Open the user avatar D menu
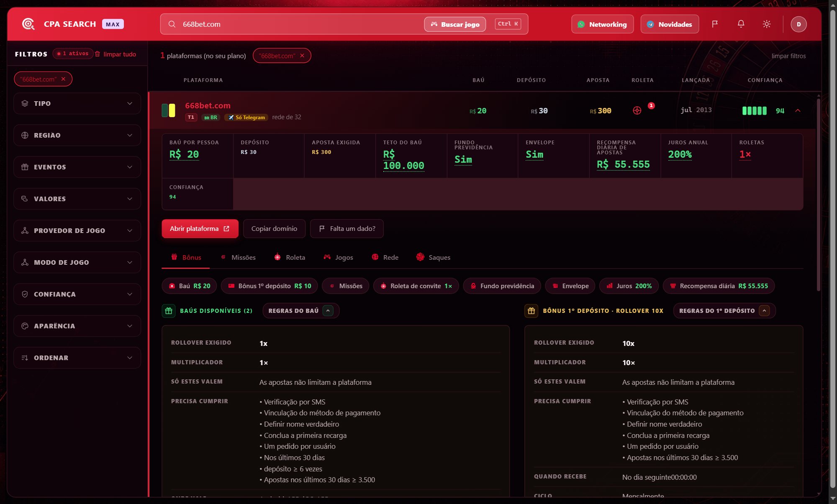The width and height of the screenshot is (837, 504). click(x=798, y=24)
